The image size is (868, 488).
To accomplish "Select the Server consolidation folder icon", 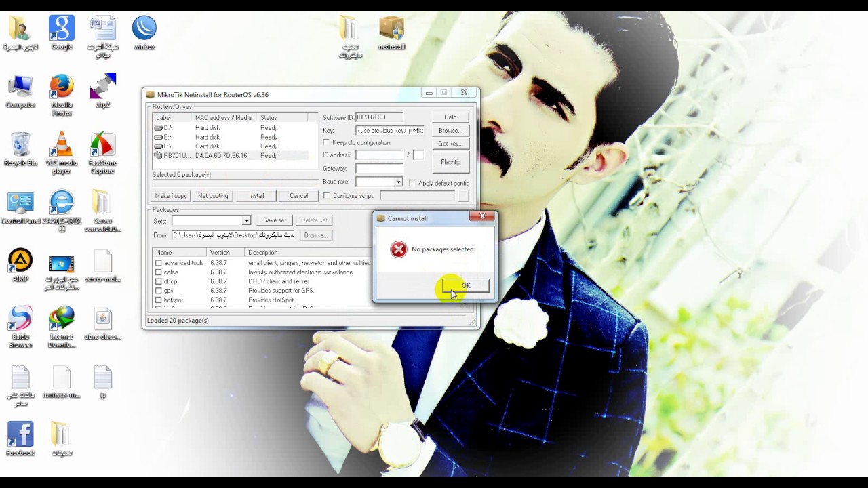I will click(x=103, y=211).
